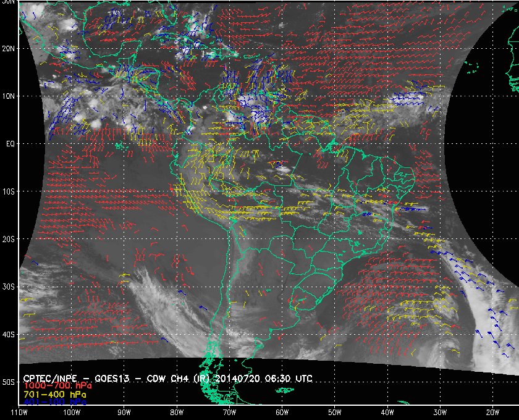Click the 70W longitude label
519x420 pixels.
(229, 413)
